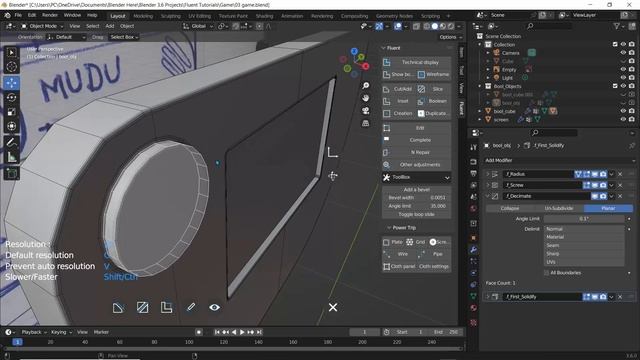Adjust the Angle Limit field

[x=584, y=219]
